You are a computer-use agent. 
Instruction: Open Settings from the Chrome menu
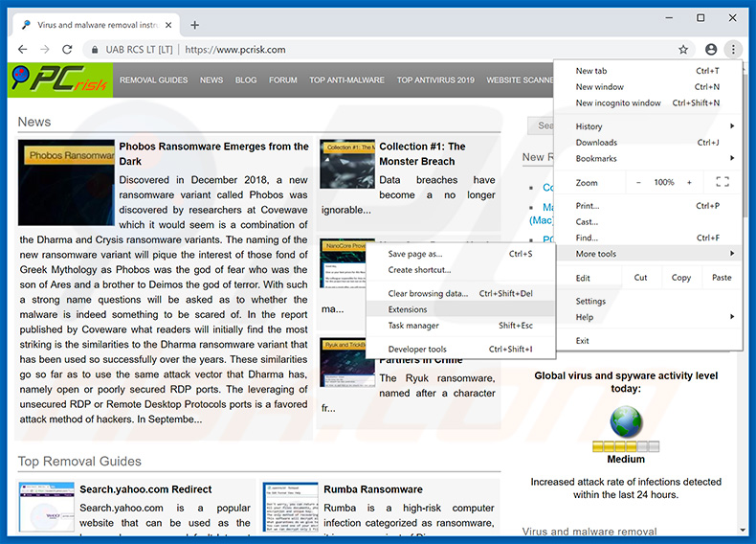coord(590,301)
